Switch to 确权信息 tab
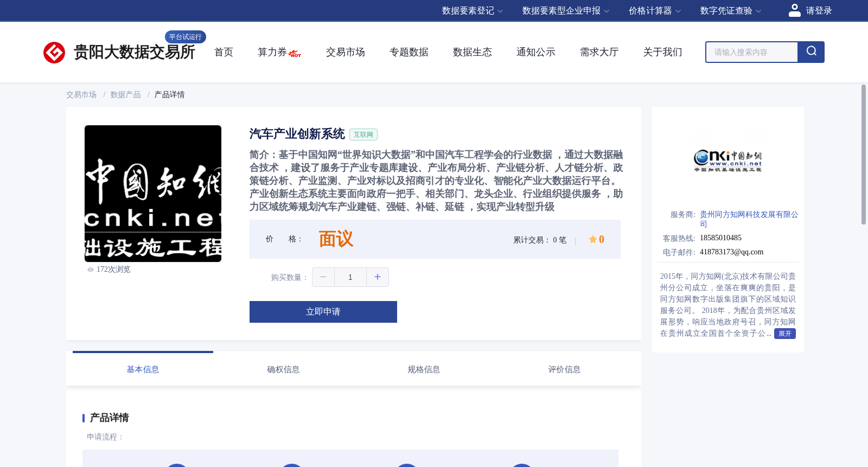868x467 pixels. coord(283,369)
